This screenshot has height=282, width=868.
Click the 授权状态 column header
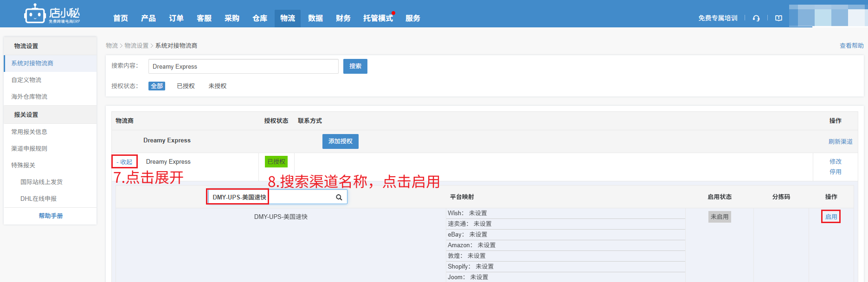point(276,121)
